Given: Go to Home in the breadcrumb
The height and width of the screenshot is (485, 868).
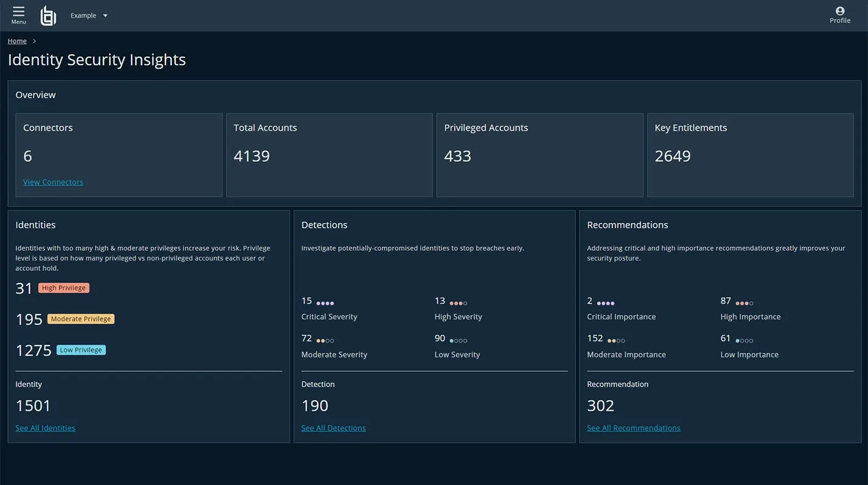Looking at the screenshot, I should coord(17,41).
